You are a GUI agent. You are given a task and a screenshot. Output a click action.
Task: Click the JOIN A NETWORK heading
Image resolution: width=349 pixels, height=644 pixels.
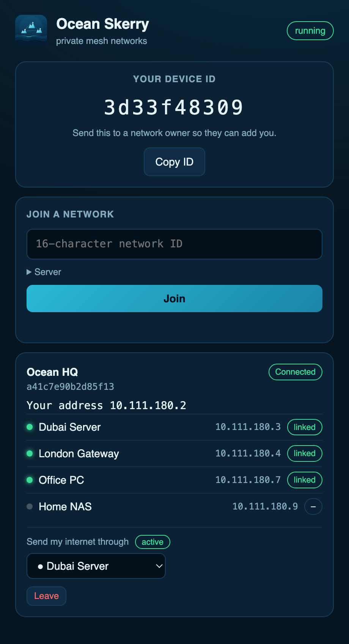point(70,214)
